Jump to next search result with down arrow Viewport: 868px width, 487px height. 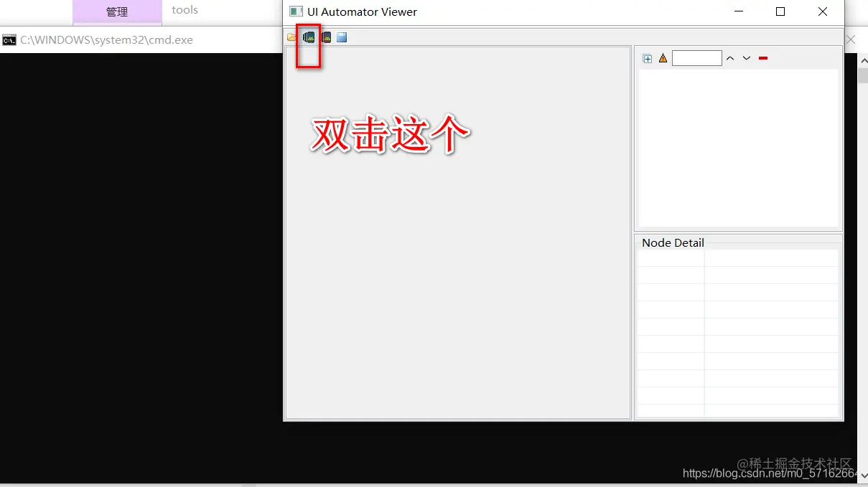pyautogui.click(x=746, y=57)
